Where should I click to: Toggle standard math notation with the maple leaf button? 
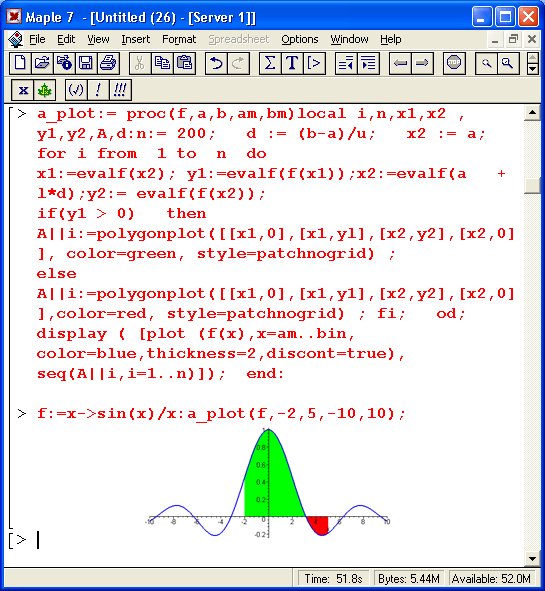[x=44, y=90]
